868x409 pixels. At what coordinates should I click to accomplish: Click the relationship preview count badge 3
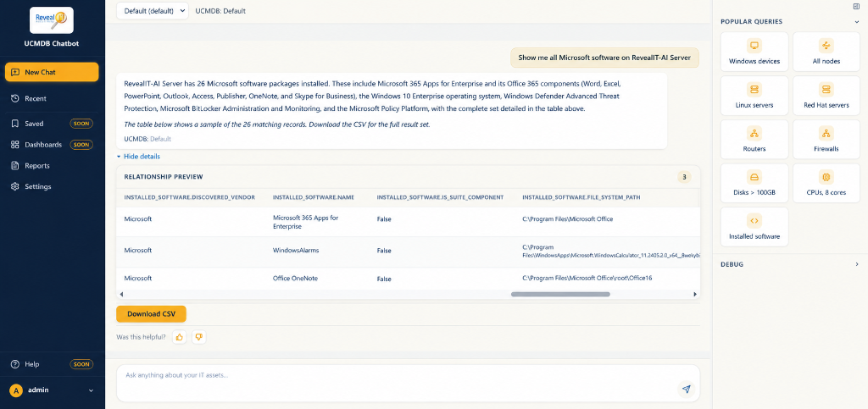coord(684,178)
